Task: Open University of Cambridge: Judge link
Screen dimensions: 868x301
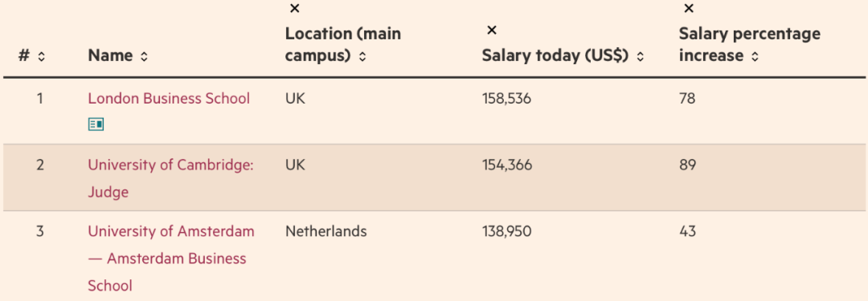Action: (x=170, y=179)
